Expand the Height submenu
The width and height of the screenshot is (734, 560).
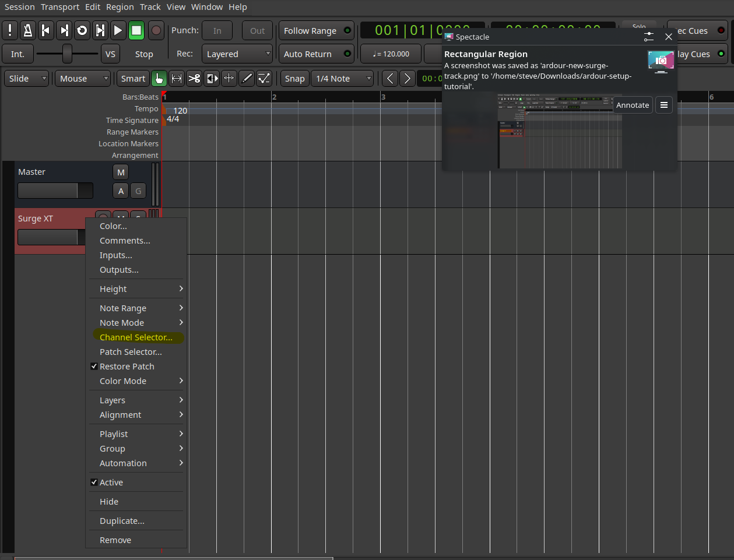(136, 289)
